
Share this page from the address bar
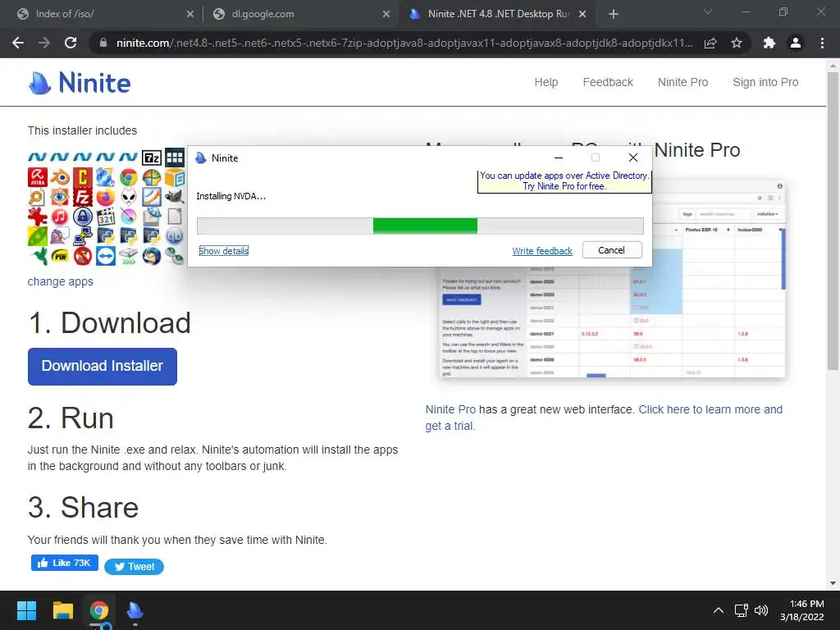click(710, 43)
